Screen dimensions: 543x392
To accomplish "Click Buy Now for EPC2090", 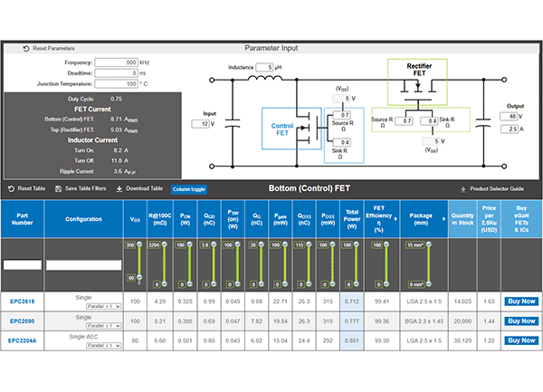I will (x=521, y=321).
